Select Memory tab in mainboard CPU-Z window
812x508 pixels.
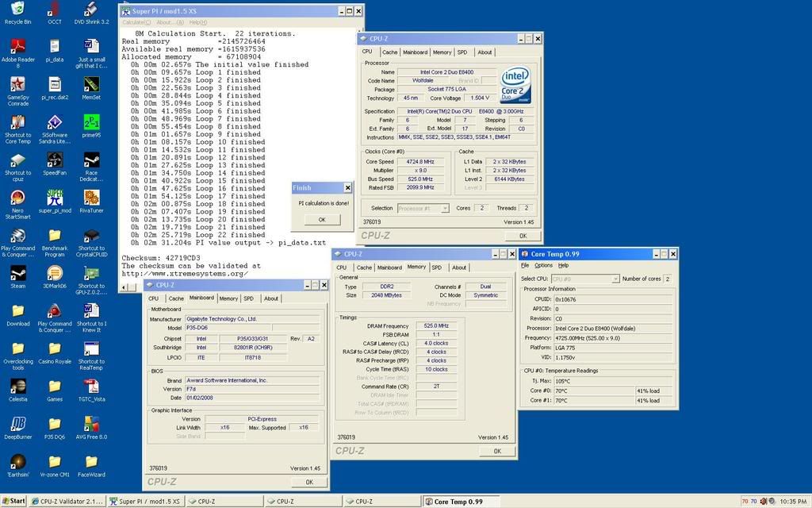coord(228,298)
